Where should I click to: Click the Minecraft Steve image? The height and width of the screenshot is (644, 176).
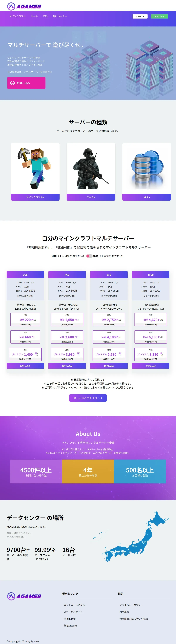point(35,169)
